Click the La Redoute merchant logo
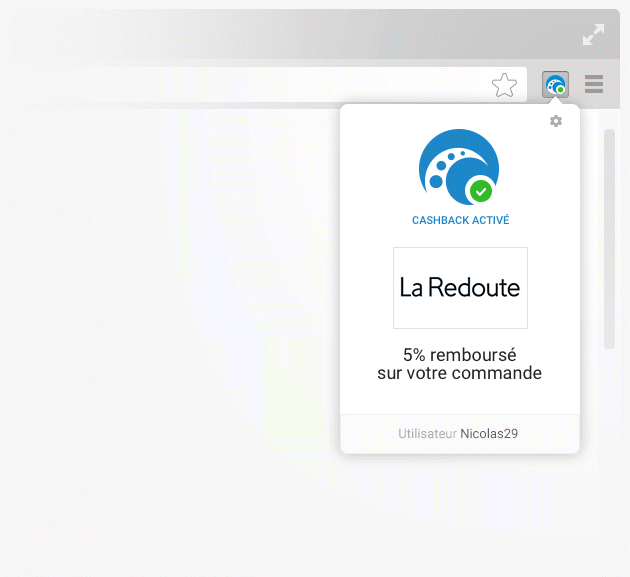The height and width of the screenshot is (577, 630). coord(460,288)
